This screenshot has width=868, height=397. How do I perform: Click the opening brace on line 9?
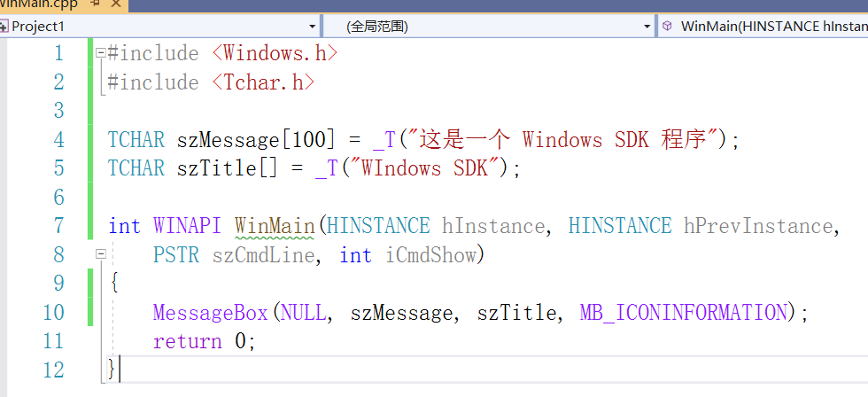113,284
